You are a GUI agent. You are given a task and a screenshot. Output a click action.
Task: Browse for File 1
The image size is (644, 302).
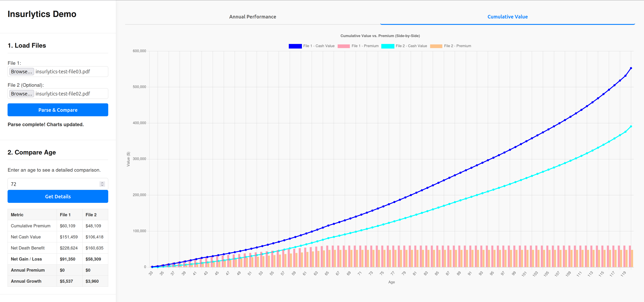click(x=21, y=71)
